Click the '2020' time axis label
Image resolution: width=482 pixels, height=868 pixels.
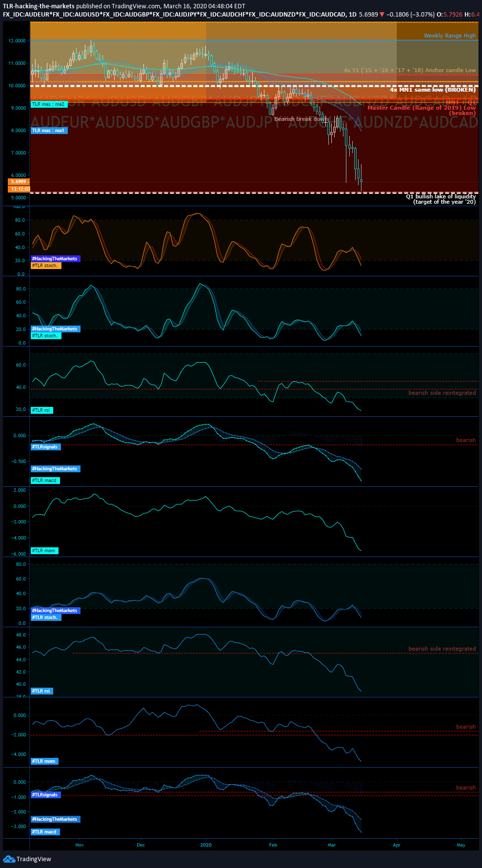206,845
